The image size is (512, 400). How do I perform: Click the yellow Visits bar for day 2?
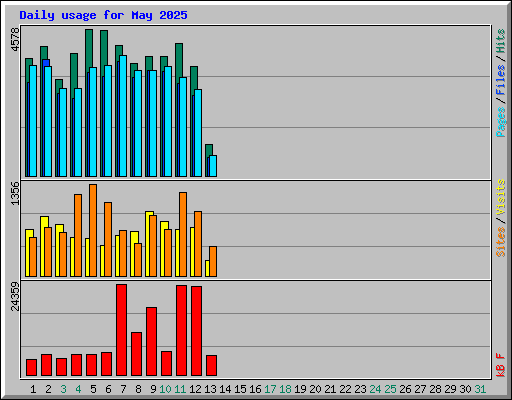(42, 247)
